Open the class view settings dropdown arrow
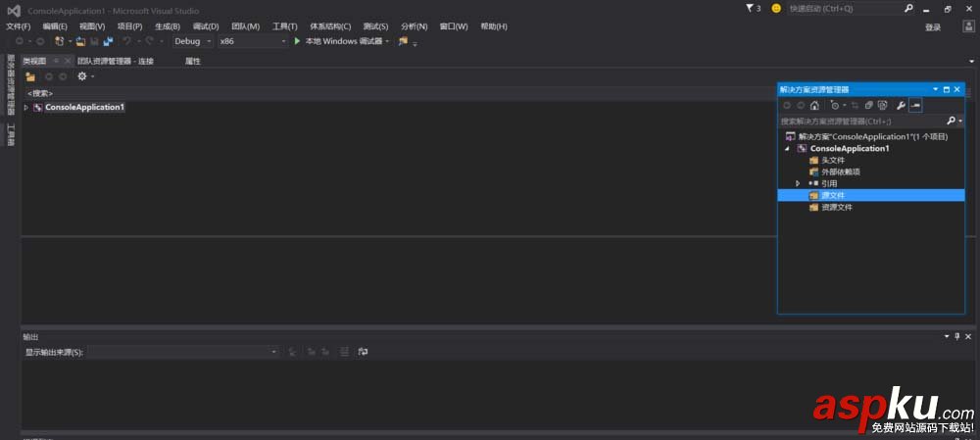The image size is (980, 440). (92, 76)
